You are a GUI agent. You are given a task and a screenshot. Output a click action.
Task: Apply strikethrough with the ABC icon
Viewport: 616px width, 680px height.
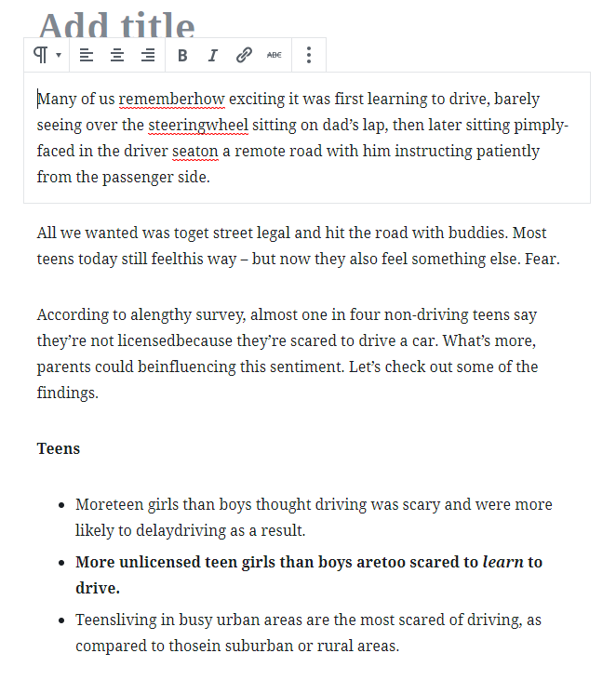click(275, 55)
